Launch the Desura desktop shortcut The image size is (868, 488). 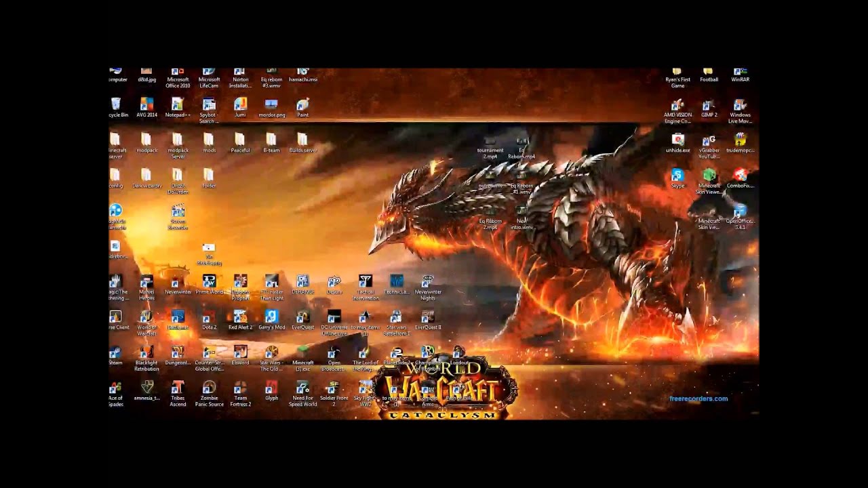334,285
